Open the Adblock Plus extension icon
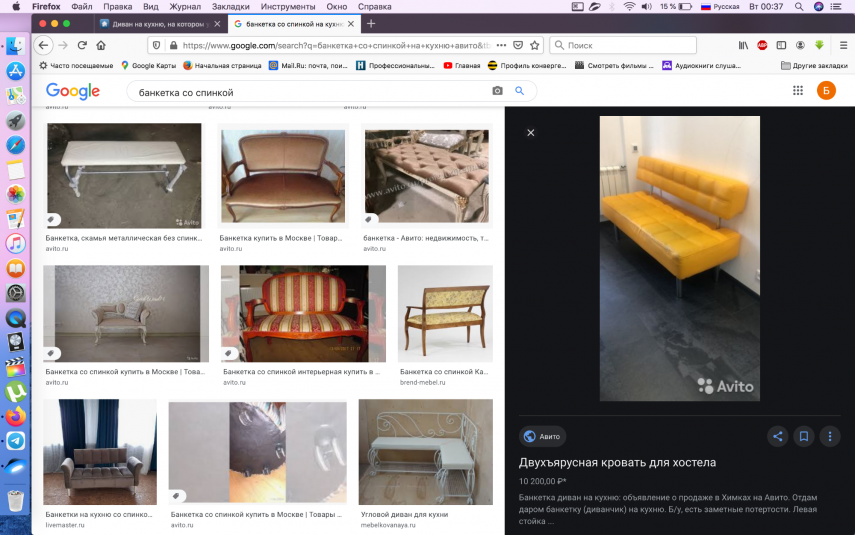The image size is (855, 535). coord(762,45)
